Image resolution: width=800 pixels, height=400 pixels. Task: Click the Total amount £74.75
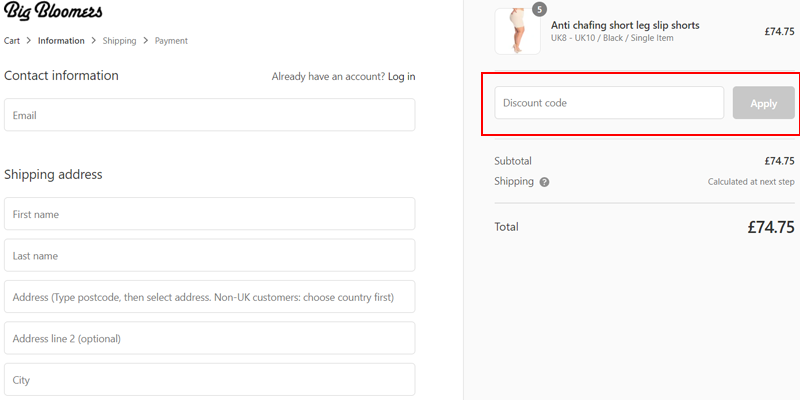click(x=771, y=227)
